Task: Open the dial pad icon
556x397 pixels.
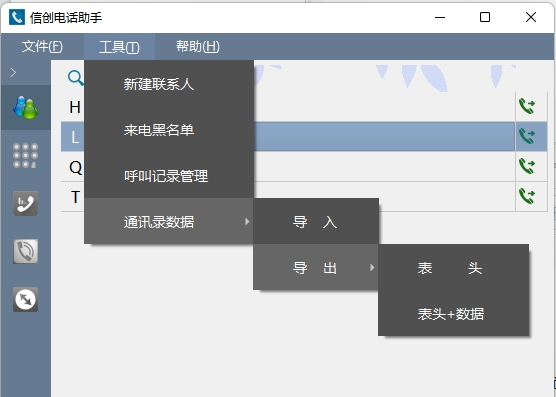Action: click(26, 155)
